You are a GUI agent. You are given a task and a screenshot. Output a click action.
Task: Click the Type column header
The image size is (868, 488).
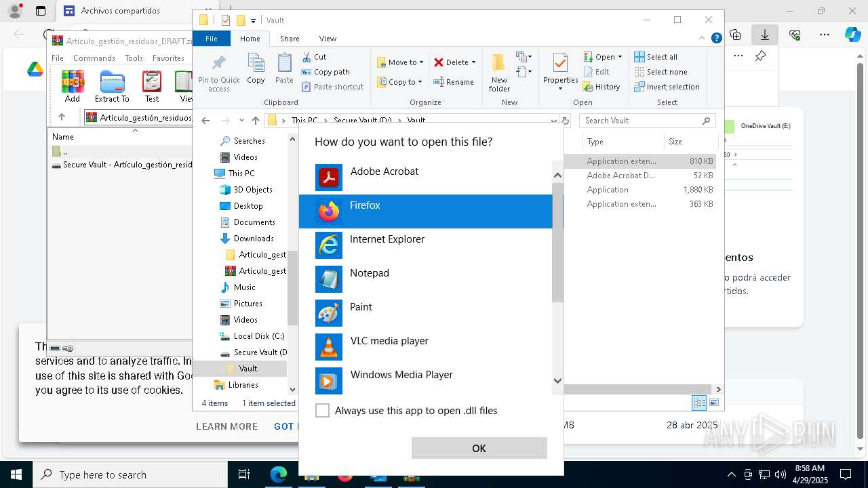point(623,142)
